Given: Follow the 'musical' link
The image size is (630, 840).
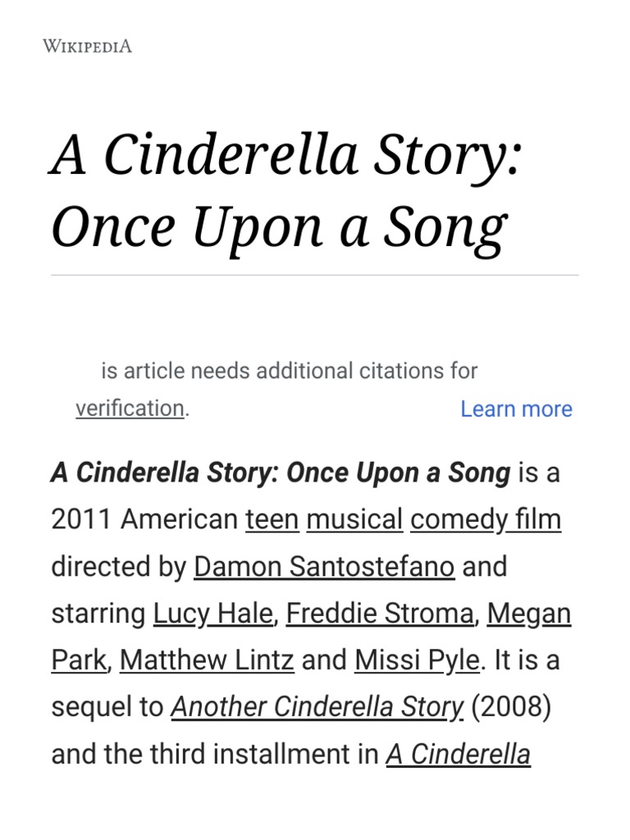Looking at the screenshot, I should (354, 520).
